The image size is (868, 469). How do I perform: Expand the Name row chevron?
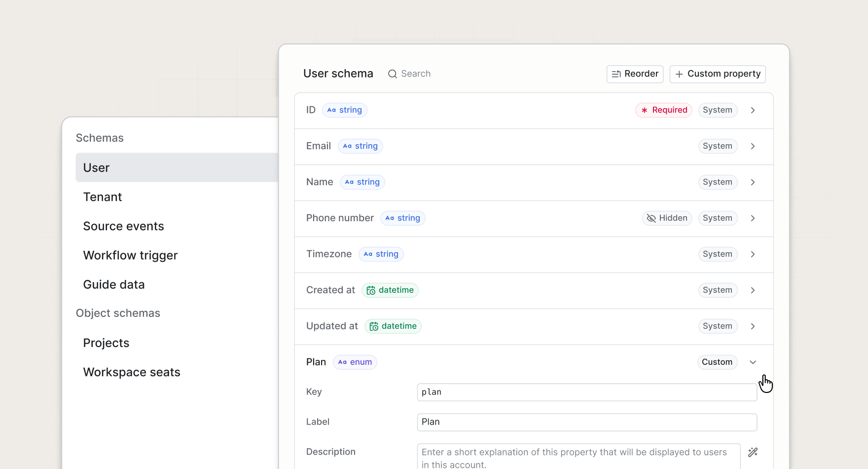click(x=753, y=182)
